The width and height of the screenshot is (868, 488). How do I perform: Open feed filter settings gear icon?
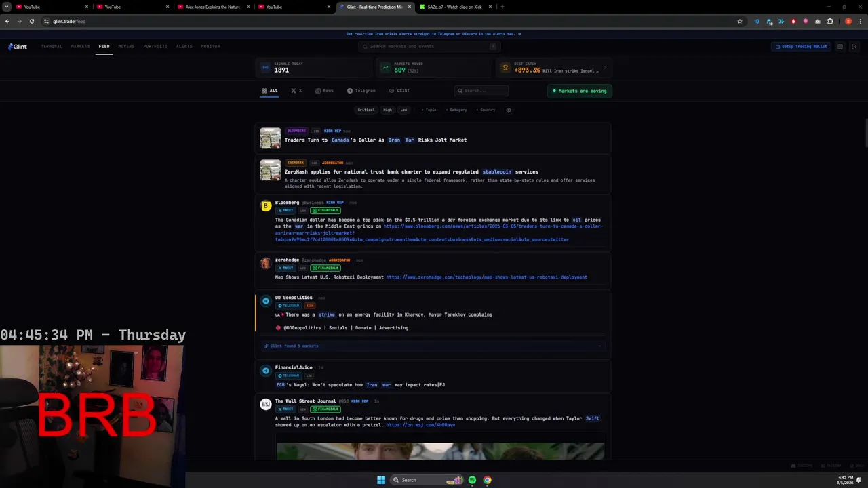tap(509, 110)
